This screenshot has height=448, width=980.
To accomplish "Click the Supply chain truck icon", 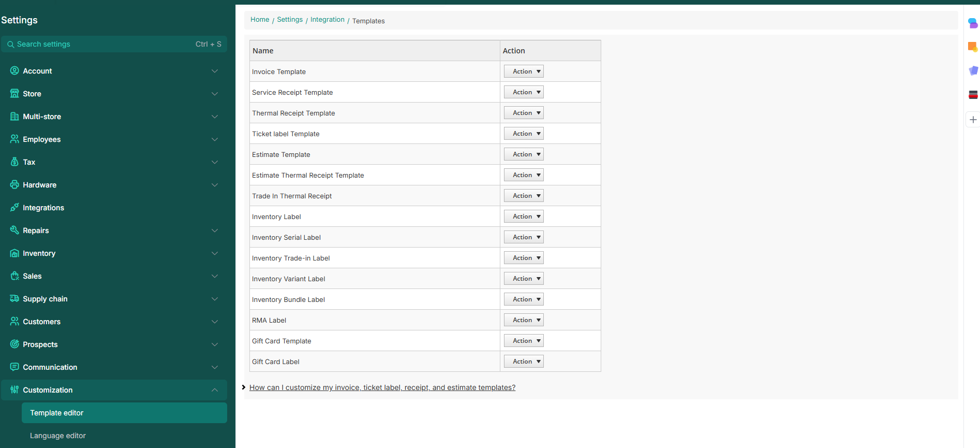I will (x=14, y=299).
